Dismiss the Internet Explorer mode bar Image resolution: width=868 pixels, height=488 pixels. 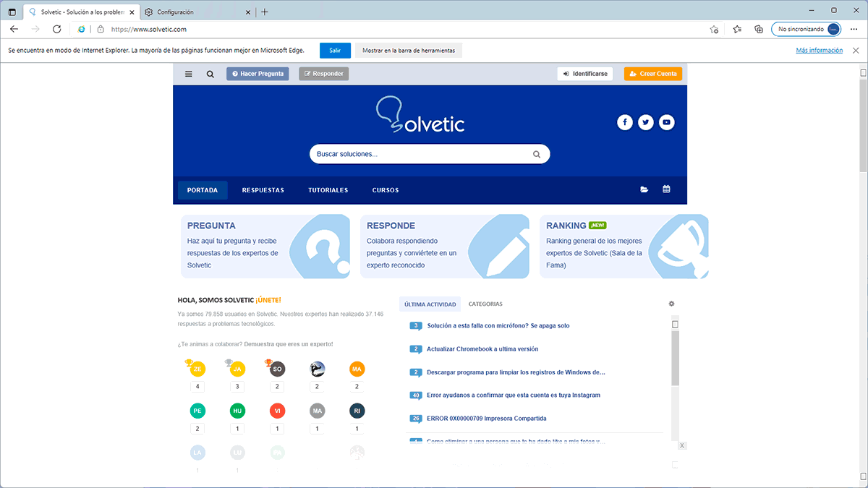click(x=856, y=51)
